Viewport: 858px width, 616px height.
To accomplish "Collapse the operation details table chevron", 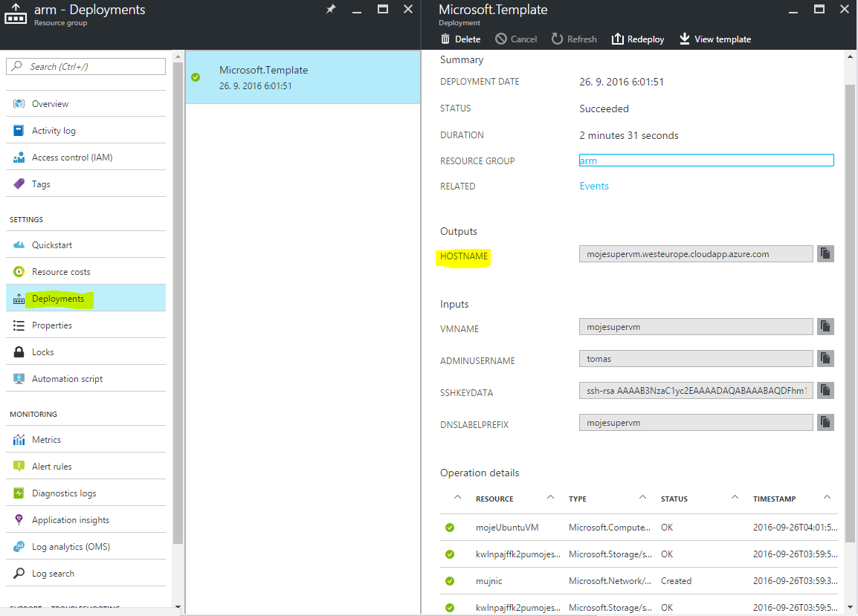I will pos(457,497).
